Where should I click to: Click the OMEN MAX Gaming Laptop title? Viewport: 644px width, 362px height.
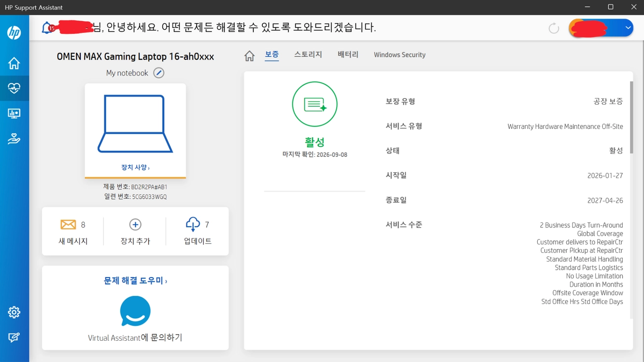point(135,56)
